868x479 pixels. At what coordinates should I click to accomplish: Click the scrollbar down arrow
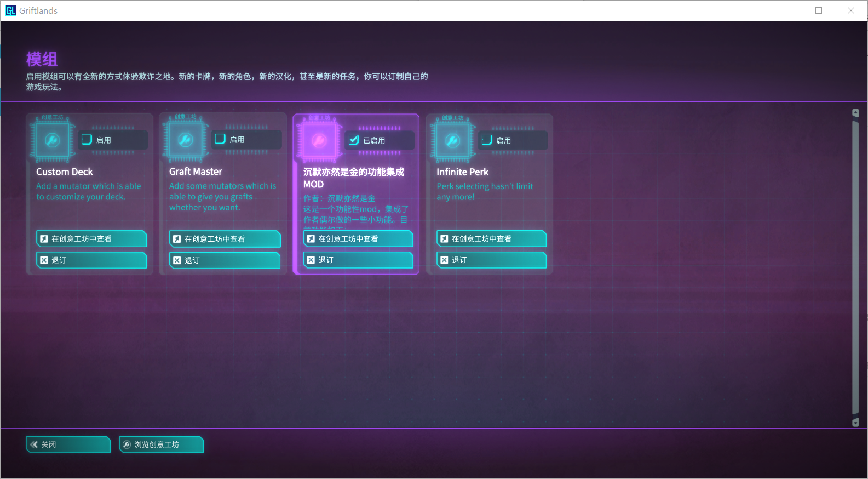pos(855,423)
